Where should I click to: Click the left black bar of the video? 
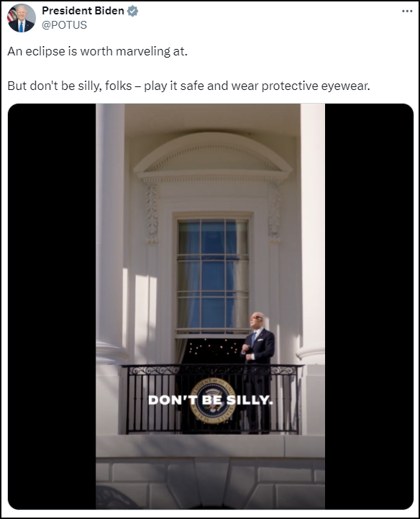pyautogui.click(x=52, y=306)
